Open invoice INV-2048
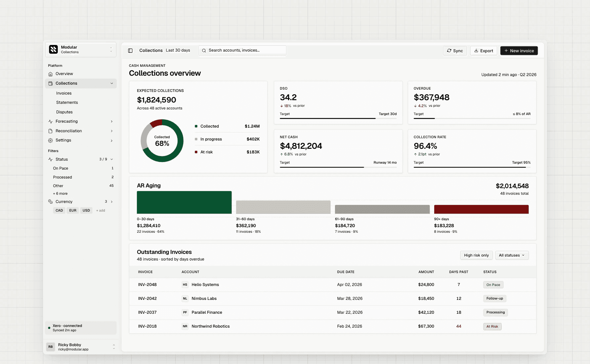 (x=147, y=285)
